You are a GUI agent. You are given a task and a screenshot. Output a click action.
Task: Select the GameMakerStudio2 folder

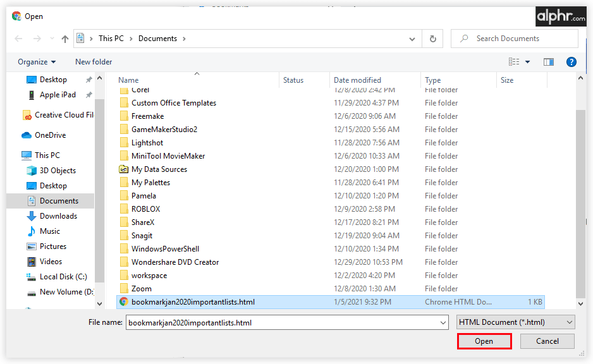(x=164, y=130)
